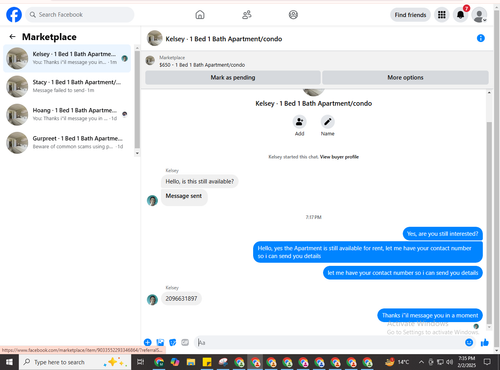Go back using the Marketplace arrow
This screenshot has height=370, width=500.
(13, 37)
